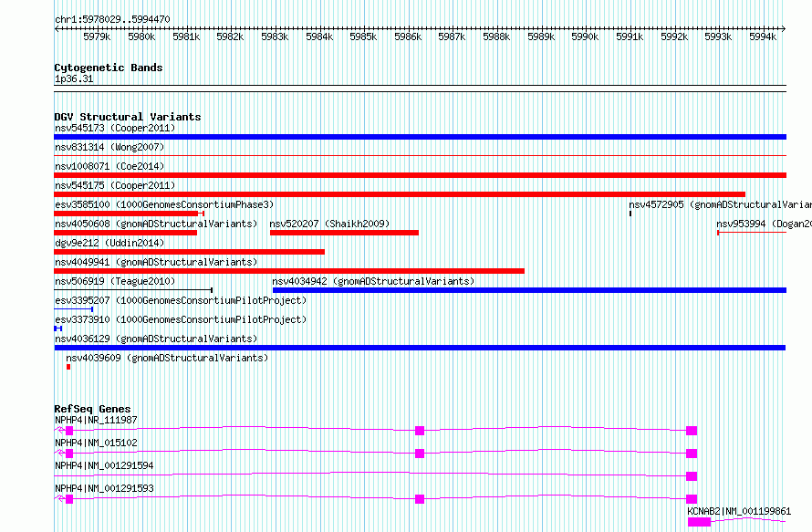
Task: Click the 5983k ruler tick label
Action: pos(275,37)
